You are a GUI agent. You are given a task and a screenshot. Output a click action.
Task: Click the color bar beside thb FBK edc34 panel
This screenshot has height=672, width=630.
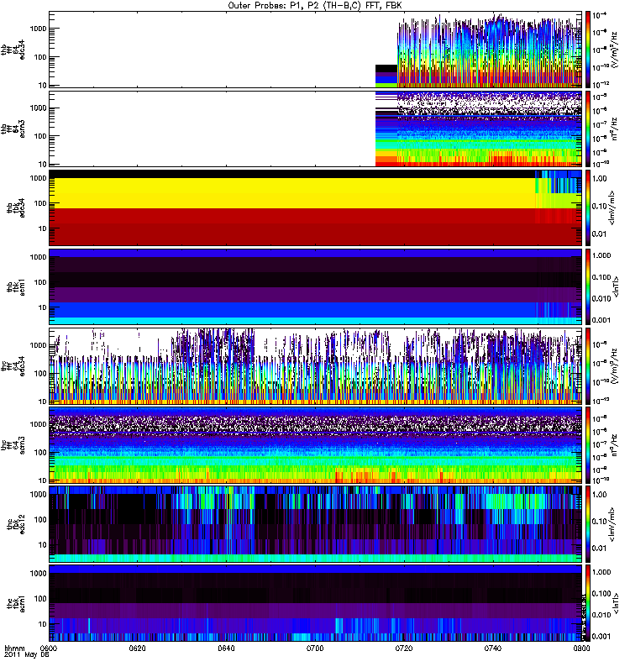coord(590,207)
